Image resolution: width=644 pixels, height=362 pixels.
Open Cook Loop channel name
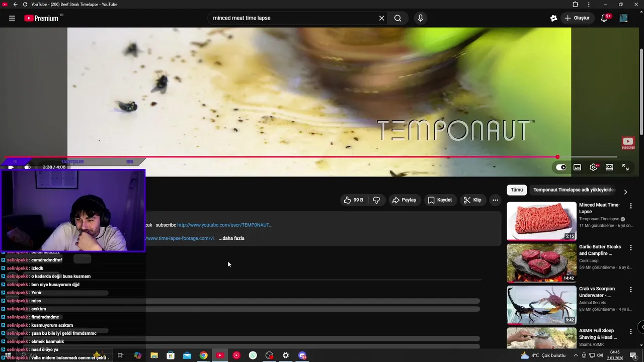click(589, 261)
